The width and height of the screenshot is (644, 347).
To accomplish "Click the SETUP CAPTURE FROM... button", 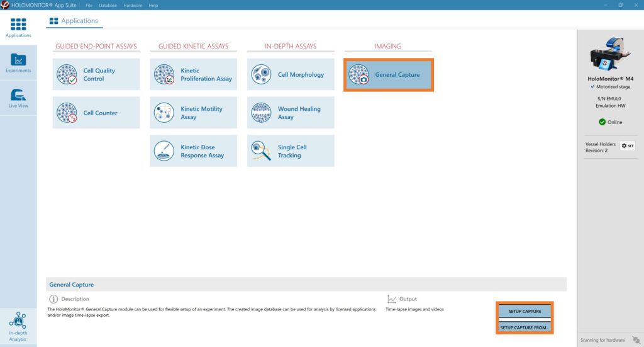I will click(x=525, y=327).
